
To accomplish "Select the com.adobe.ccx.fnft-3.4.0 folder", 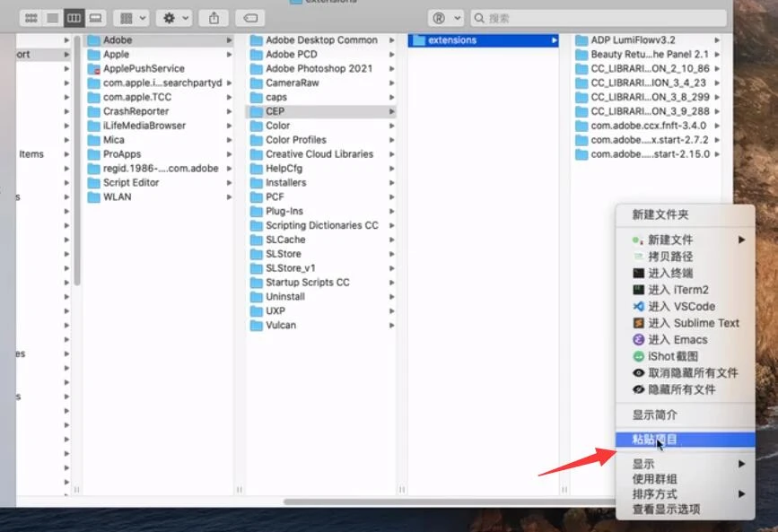I will (x=647, y=126).
